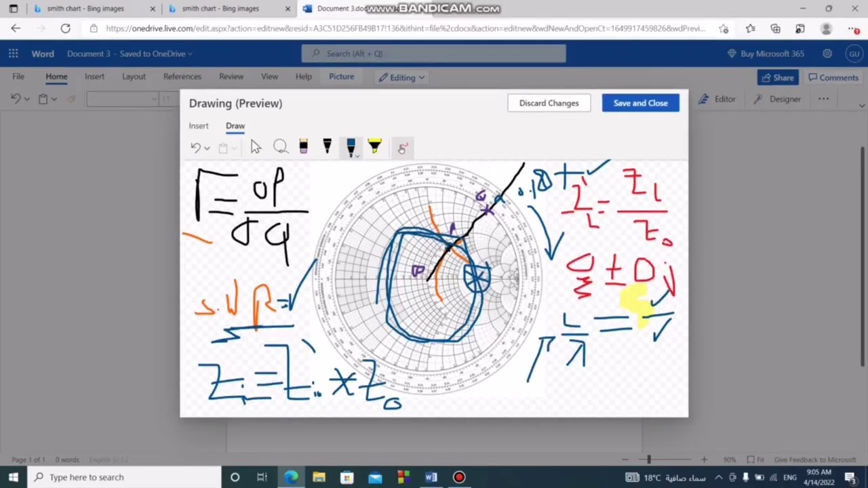Open File Explorer from taskbar

tap(319, 477)
